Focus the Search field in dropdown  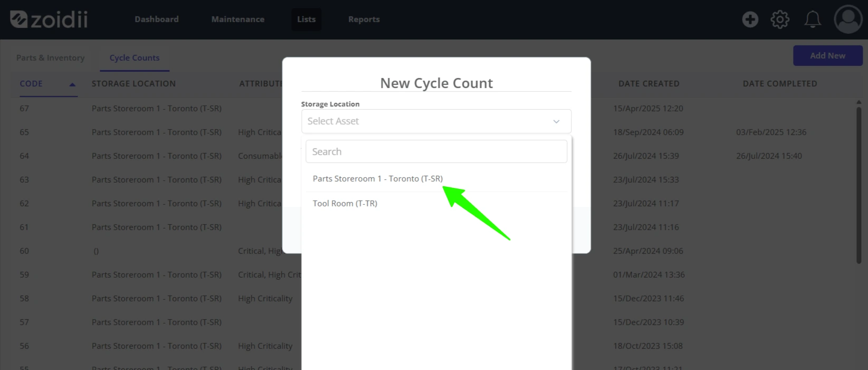pyautogui.click(x=436, y=151)
